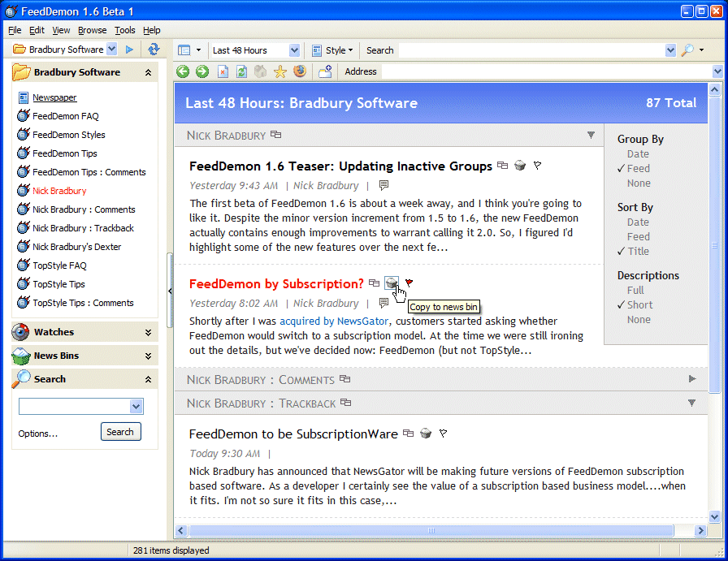The width and height of the screenshot is (728, 561).
Task: Open the 'Last 48 Hours' time filter dropdown
Action: [x=294, y=50]
